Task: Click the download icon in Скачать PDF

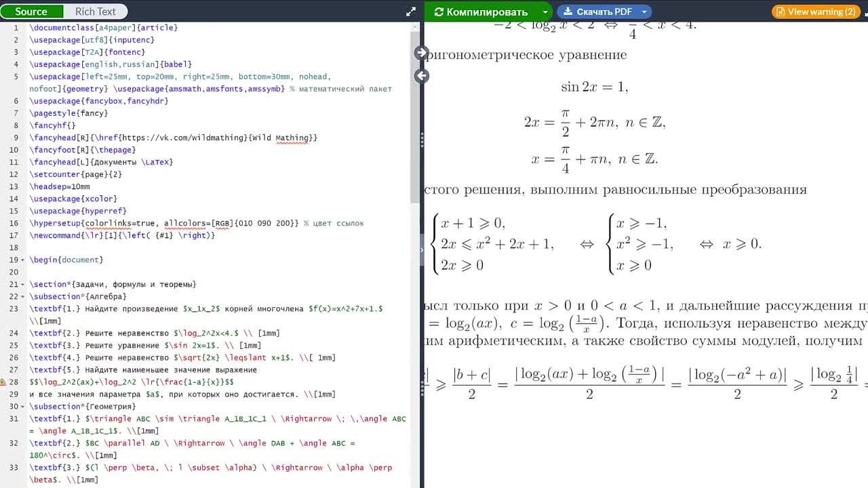Action: pyautogui.click(x=568, y=12)
